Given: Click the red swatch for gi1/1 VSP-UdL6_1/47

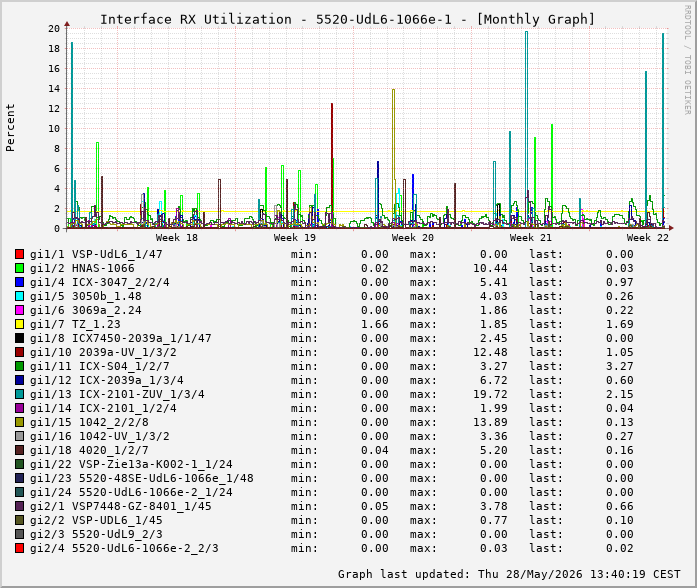Looking at the screenshot, I should (x=19, y=254).
